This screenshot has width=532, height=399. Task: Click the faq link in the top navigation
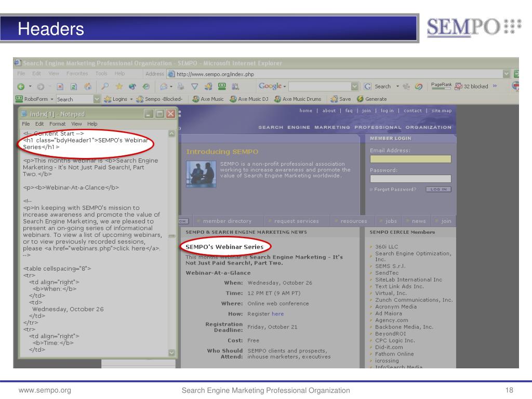click(x=349, y=111)
